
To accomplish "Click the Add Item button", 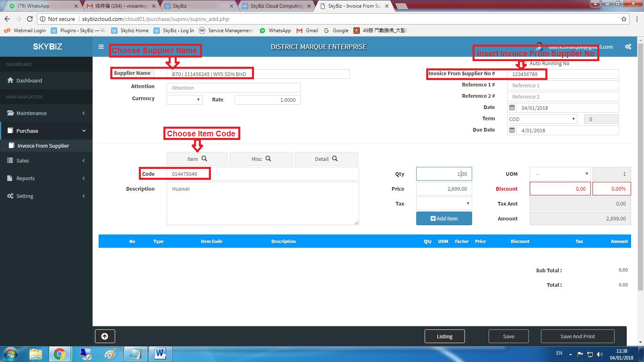I will tap(444, 218).
